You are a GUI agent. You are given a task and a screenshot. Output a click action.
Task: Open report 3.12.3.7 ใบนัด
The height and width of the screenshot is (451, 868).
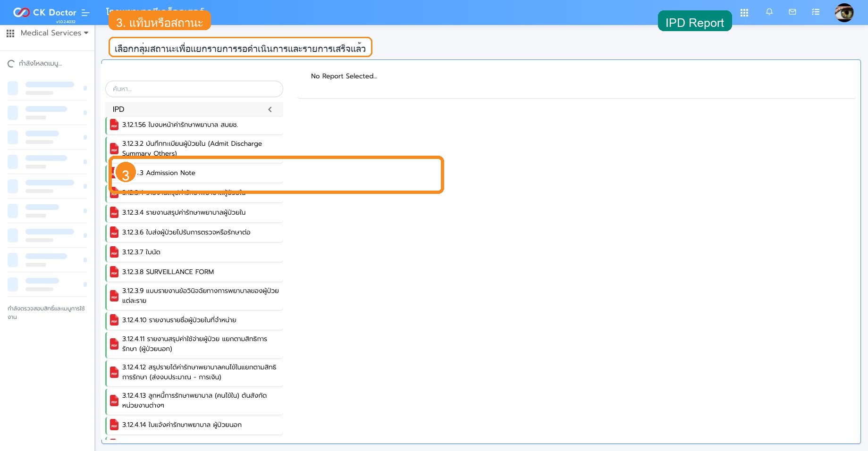(194, 252)
